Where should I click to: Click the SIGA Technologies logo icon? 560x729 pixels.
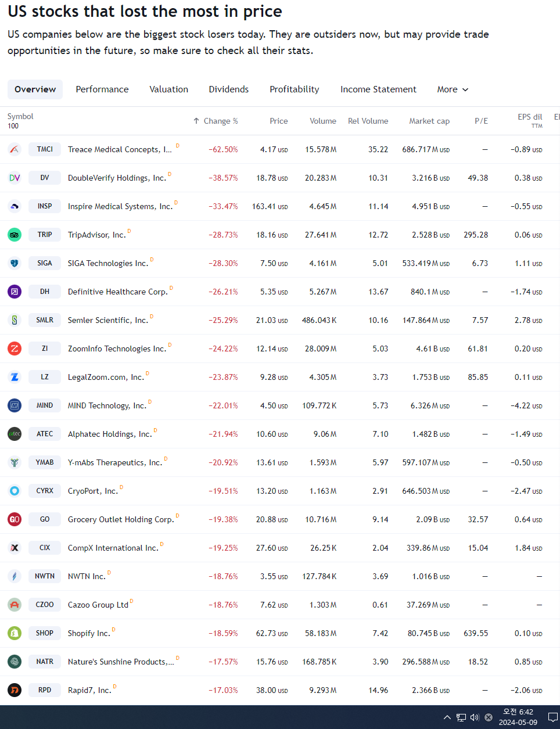[x=15, y=263]
